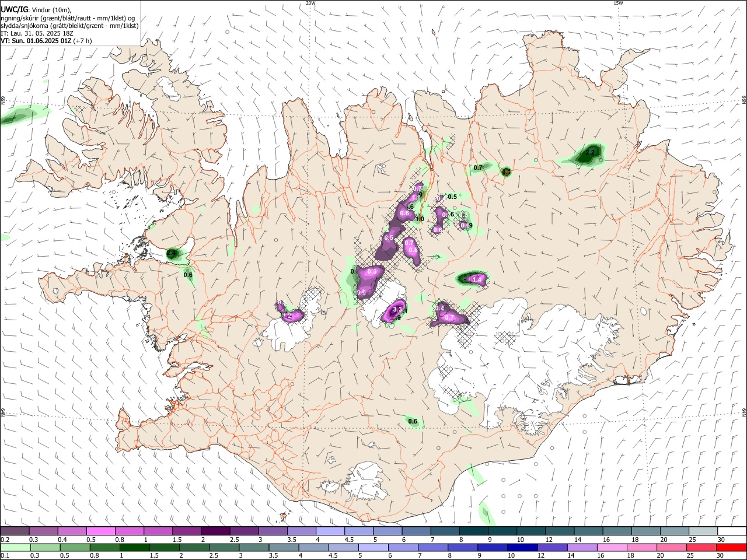Image resolution: width=747 pixels, height=560 pixels.
Task: Click the '20W' longitude label
Action: tap(310, 3)
